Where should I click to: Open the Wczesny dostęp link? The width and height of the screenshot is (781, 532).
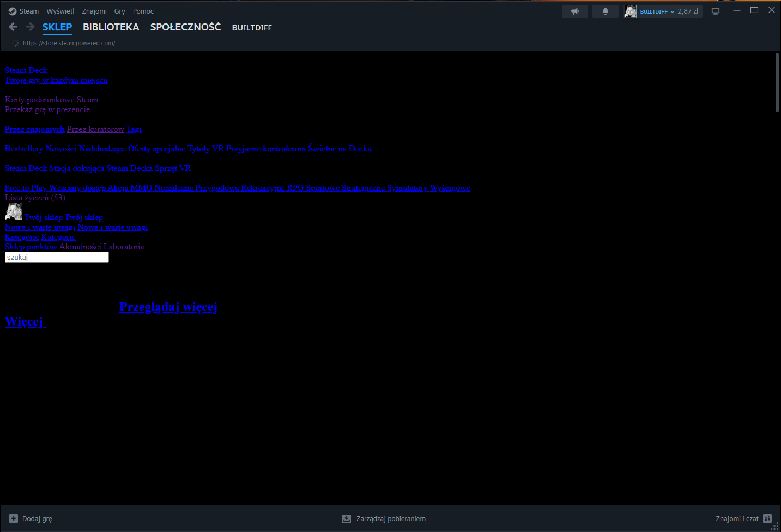coord(77,188)
